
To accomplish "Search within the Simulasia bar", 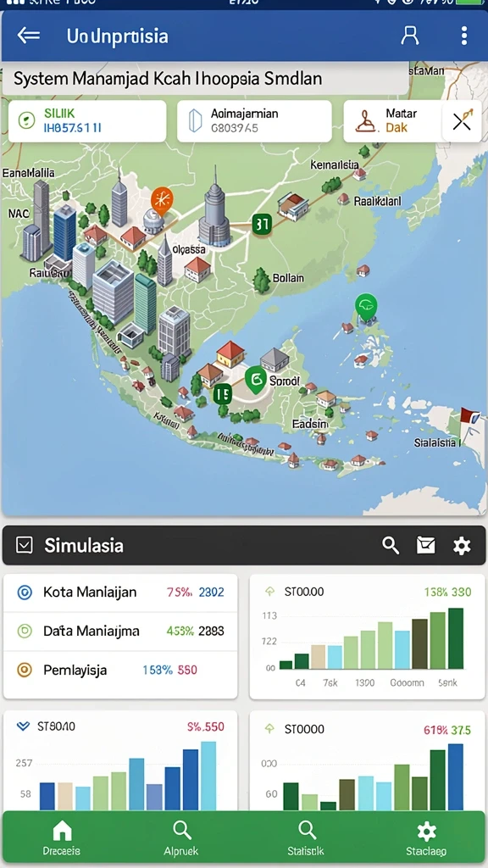I will coord(391,546).
